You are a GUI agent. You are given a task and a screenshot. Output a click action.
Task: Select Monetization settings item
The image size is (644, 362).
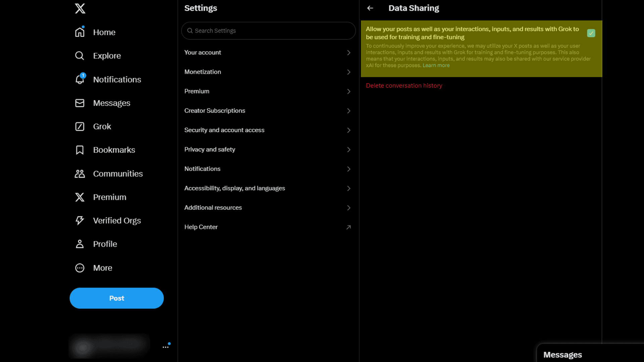coord(203,72)
